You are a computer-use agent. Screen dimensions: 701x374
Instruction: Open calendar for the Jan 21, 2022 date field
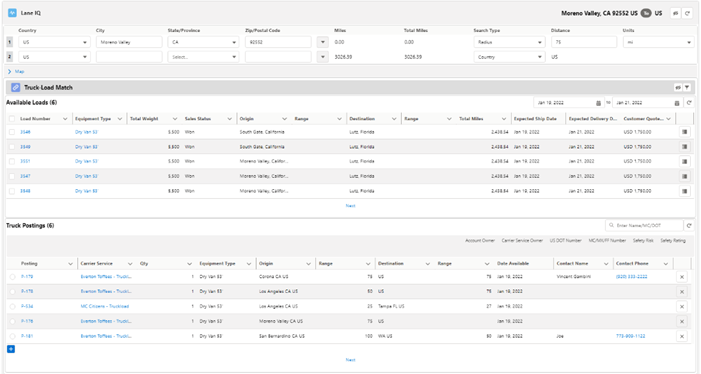pyautogui.click(x=677, y=103)
